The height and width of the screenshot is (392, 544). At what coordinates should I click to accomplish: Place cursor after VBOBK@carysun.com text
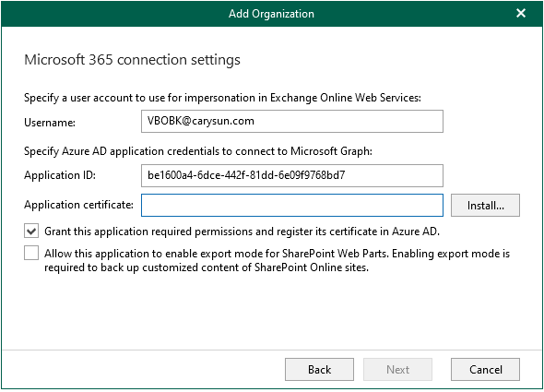[x=255, y=121]
